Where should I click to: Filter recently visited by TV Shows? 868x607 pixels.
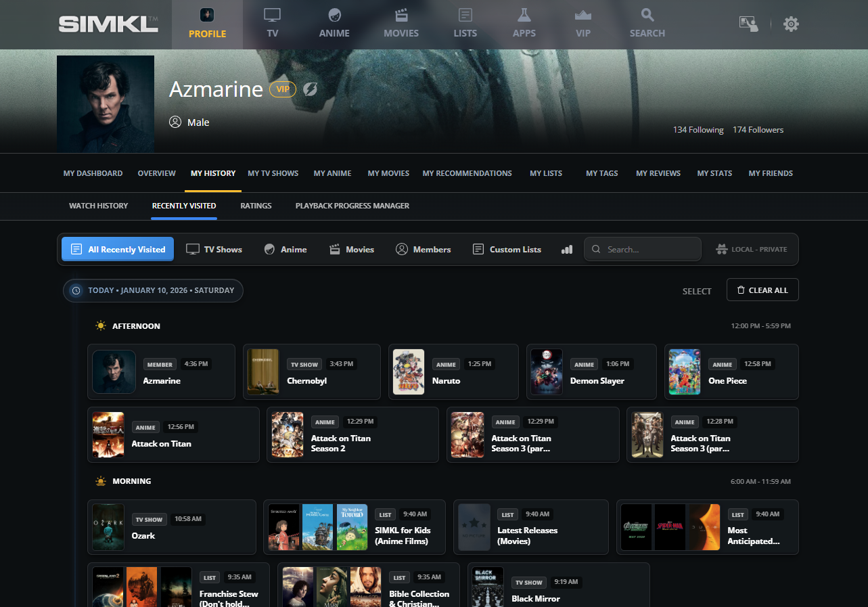coord(214,250)
